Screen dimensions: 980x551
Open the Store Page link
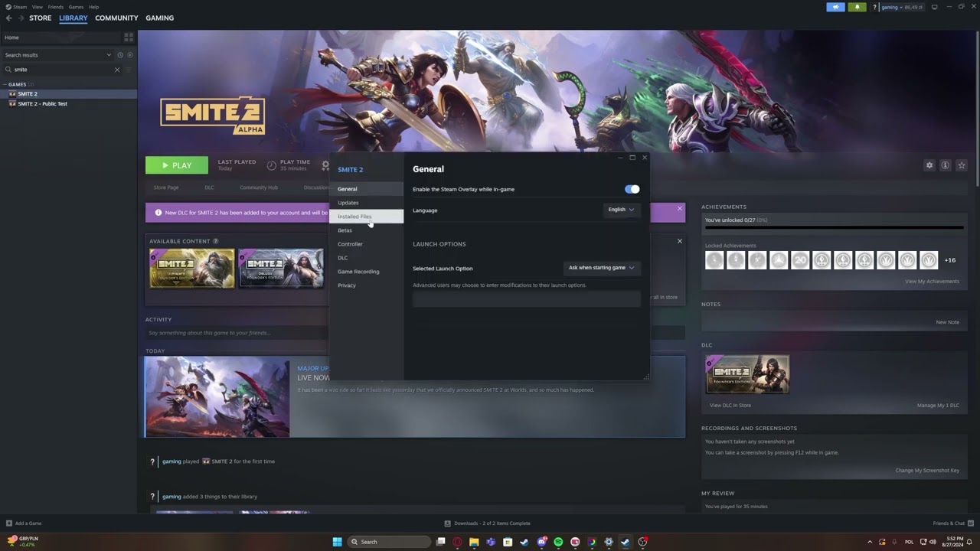click(166, 187)
